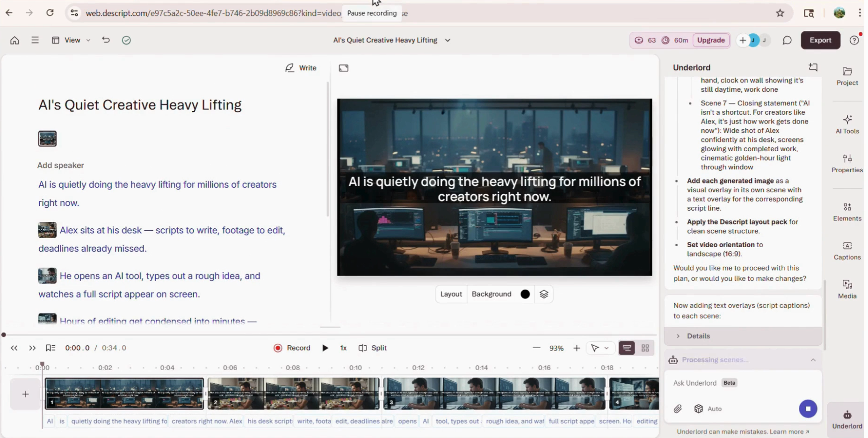Click the 93% timeline zoom value
Image resolution: width=868 pixels, height=438 pixels.
(557, 348)
